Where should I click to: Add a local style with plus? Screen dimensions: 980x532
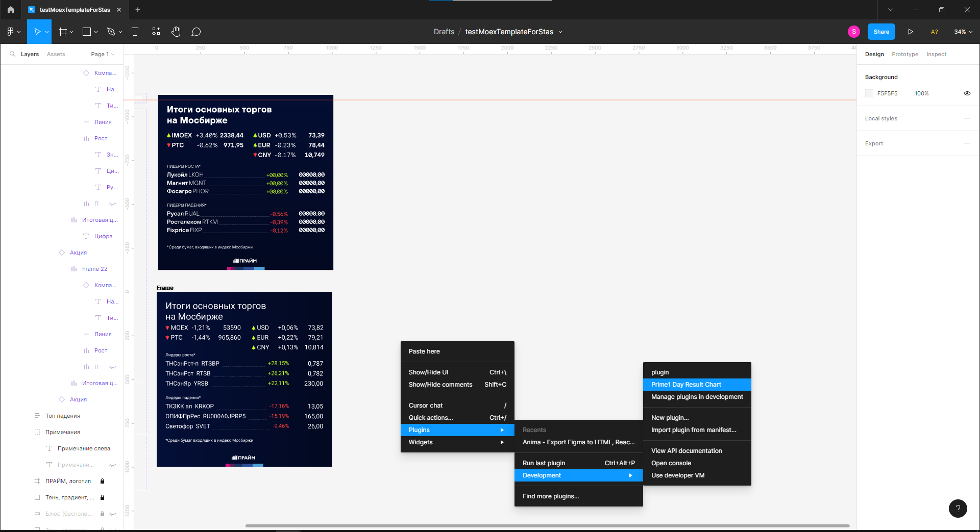point(967,118)
